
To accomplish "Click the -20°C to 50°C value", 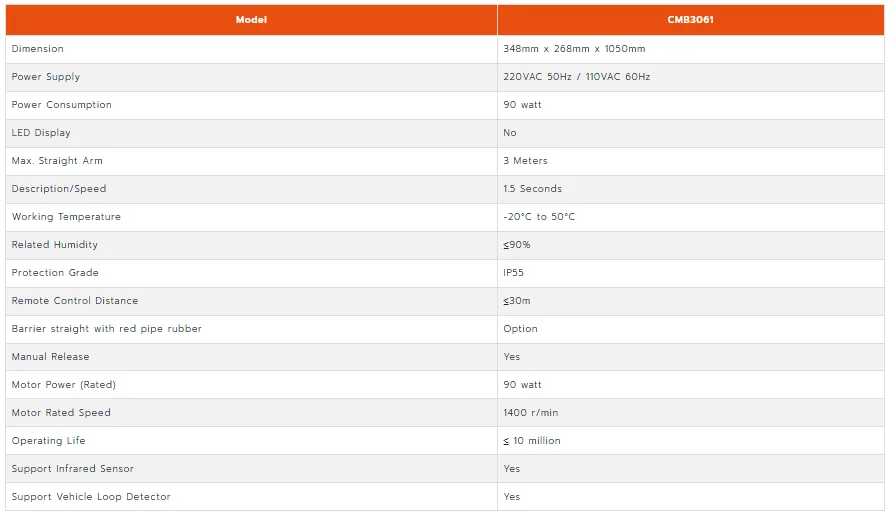I will pyautogui.click(x=539, y=217).
